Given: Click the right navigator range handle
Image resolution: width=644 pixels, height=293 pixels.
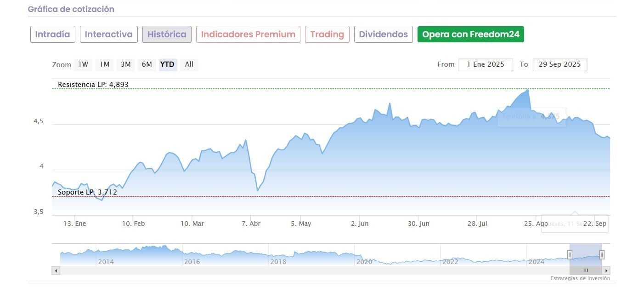Looking at the screenshot, I should 602,254.
